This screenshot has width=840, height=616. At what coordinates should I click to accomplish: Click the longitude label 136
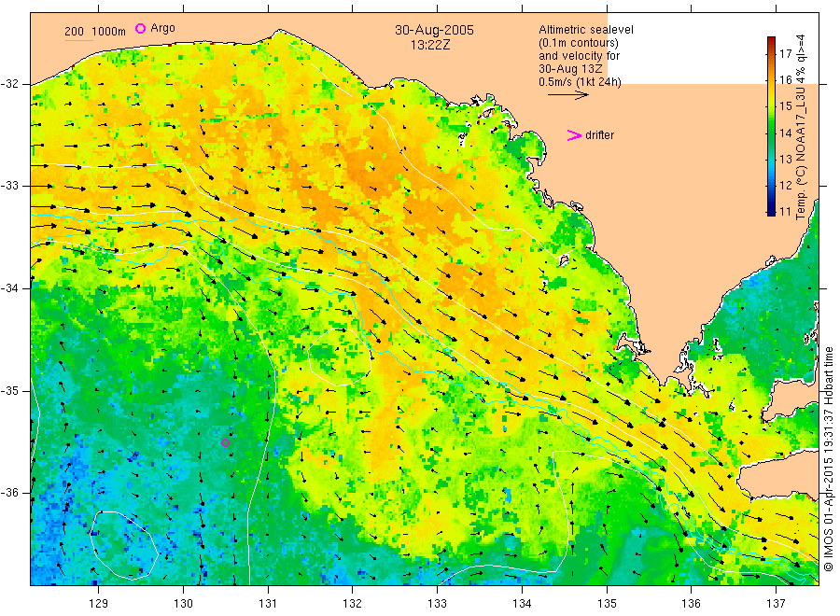[691, 604]
